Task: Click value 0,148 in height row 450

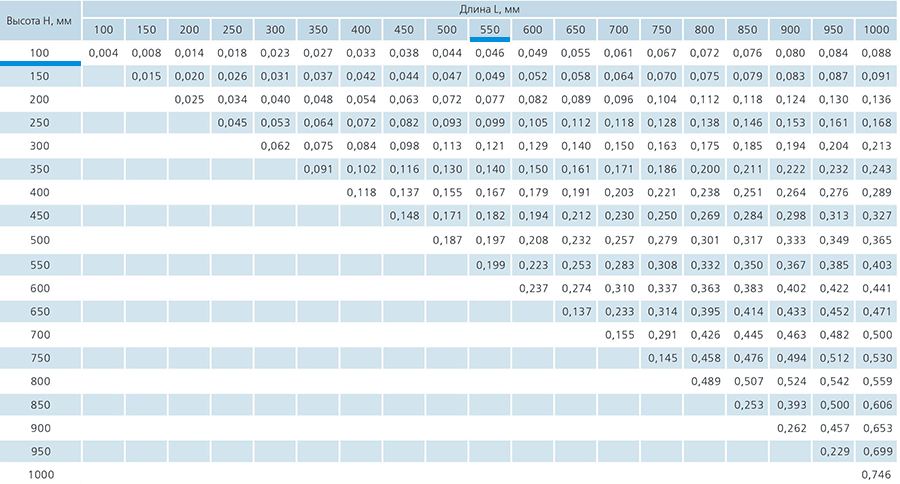Action: 404,216
